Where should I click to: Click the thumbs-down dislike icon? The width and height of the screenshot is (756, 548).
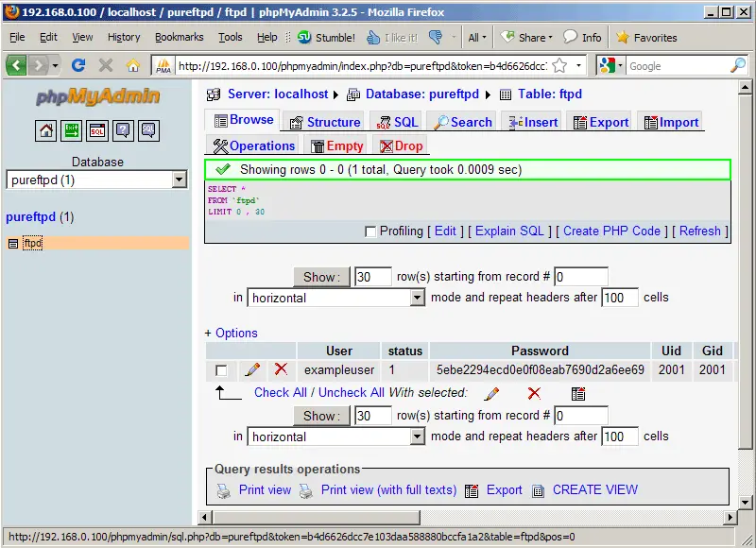click(436, 37)
